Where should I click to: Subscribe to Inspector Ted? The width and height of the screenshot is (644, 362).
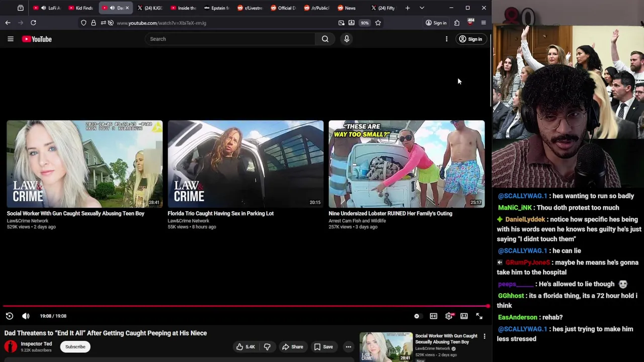(75, 346)
